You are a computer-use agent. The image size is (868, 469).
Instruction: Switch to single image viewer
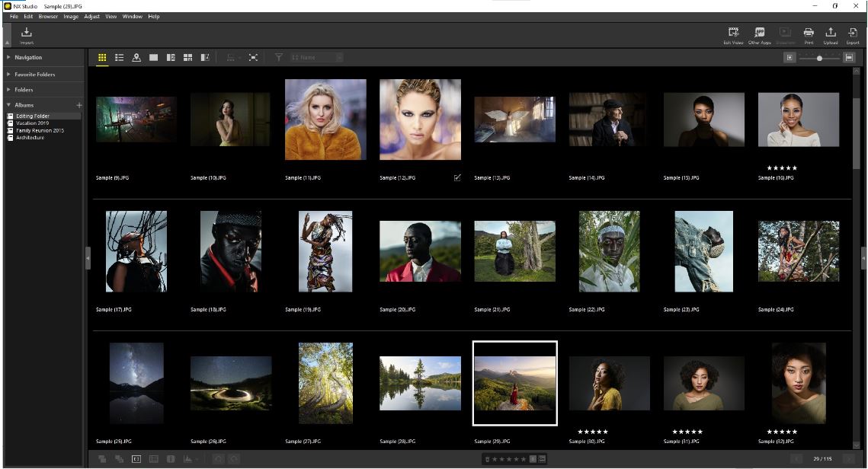[x=153, y=58]
